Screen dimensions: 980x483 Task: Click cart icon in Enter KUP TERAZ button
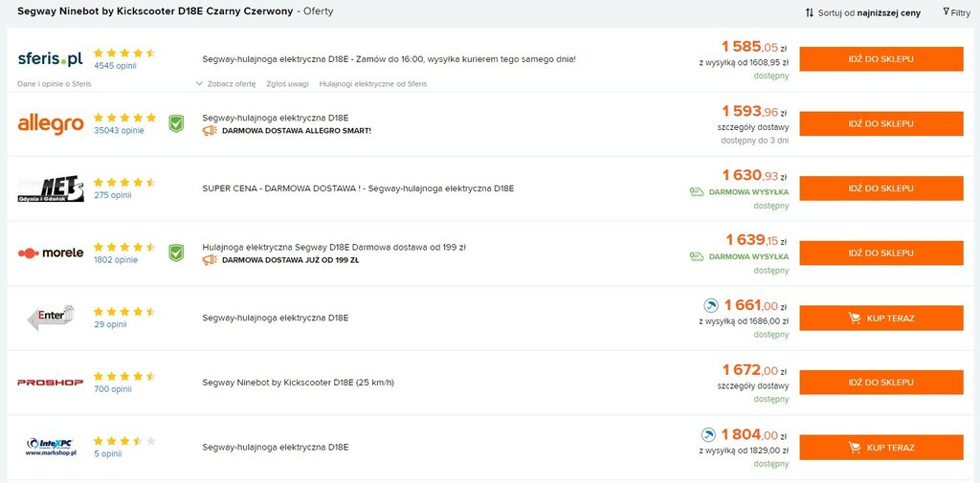pos(855,318)
